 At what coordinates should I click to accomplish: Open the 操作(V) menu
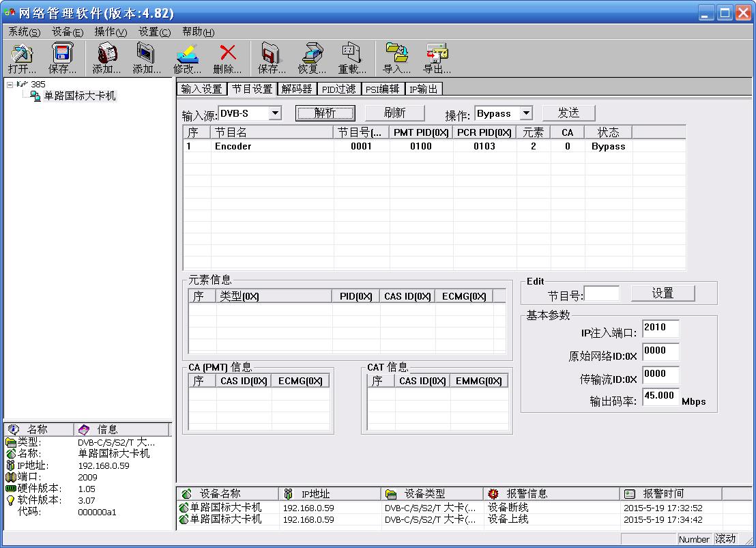coord(111,32)
